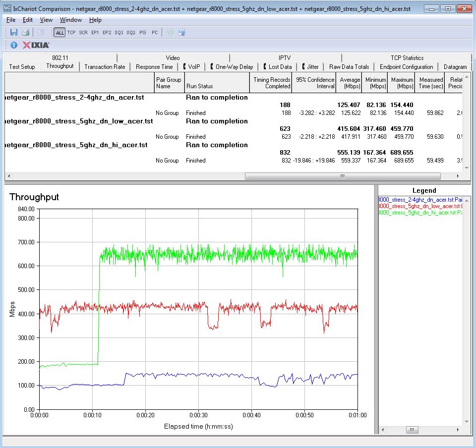Click the Minimum (Mbps) column header
476x448 pixels.
374,83
